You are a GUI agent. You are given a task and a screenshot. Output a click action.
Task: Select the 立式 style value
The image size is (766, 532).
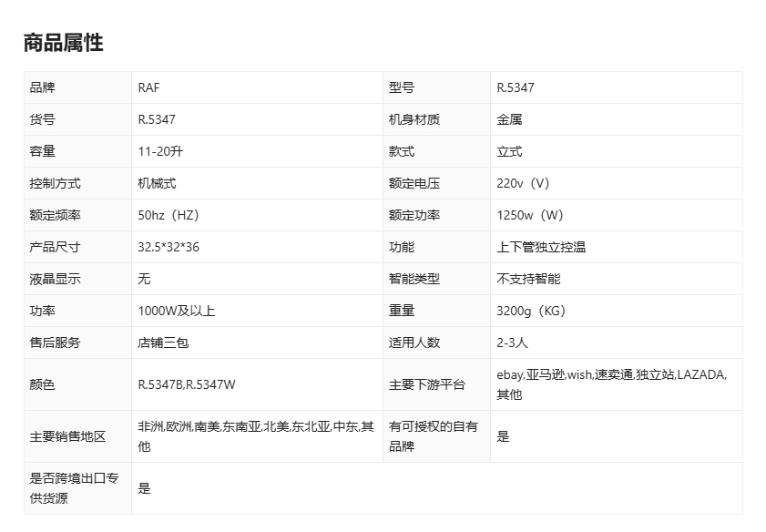[509, 151]
